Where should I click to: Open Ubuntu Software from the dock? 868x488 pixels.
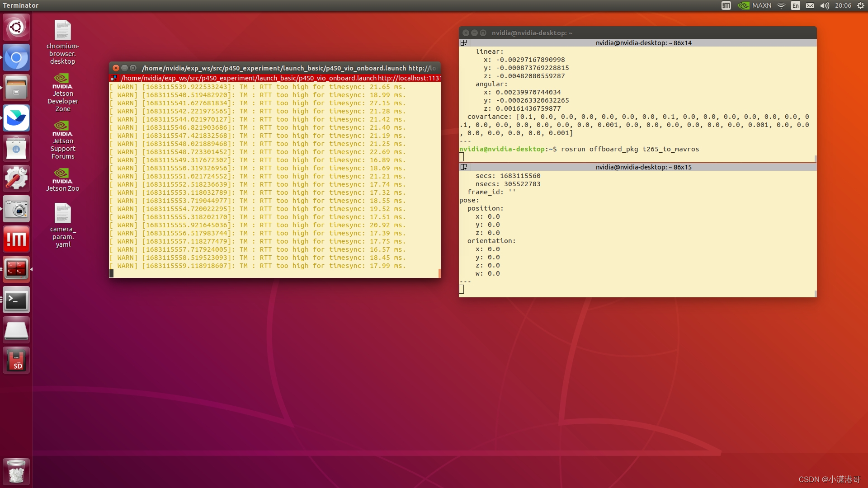(x=16, y=148)
